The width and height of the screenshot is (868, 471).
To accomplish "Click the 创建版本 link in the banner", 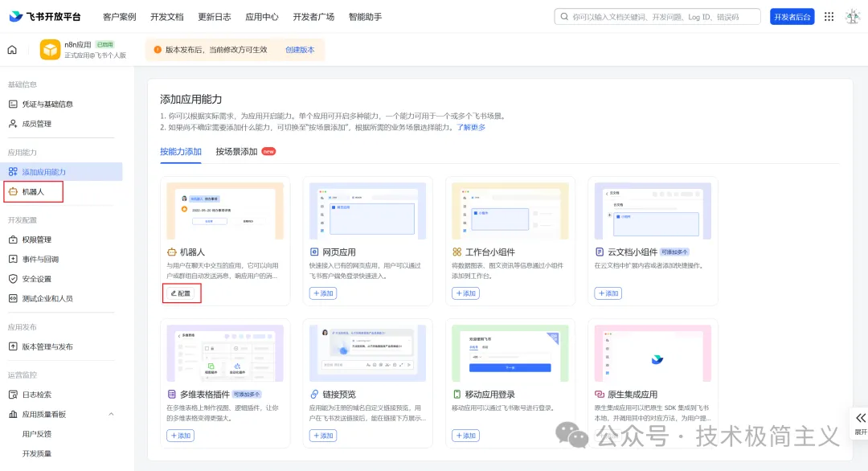I will pyautogui.click(x=301, y=49).
